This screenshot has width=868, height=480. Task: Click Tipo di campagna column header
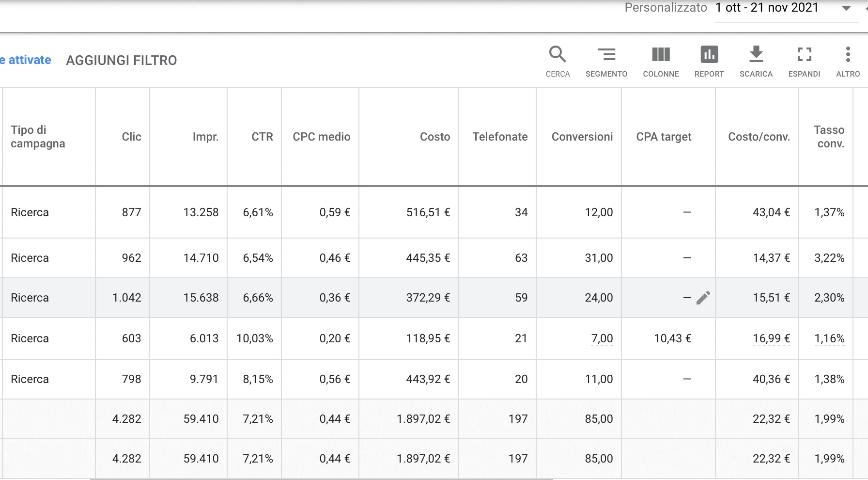pos(38,137)
